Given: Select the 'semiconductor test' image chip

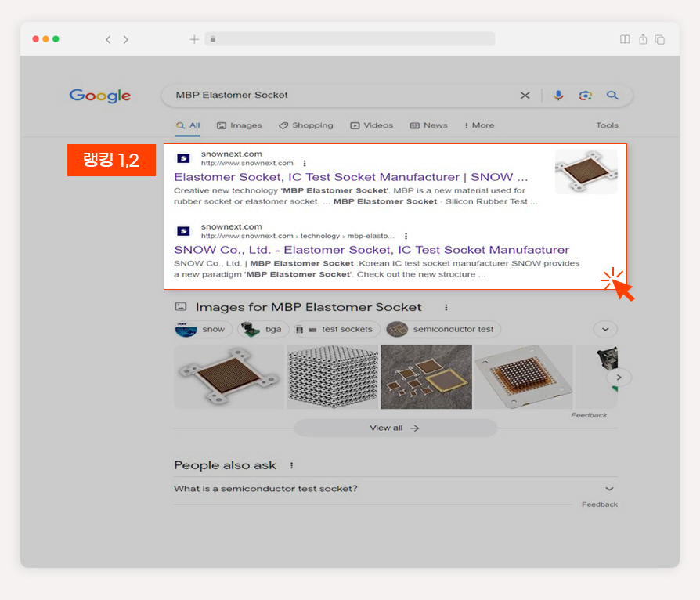Looking at the screenshot, I should pyautogui.click(x=443, y=329).
